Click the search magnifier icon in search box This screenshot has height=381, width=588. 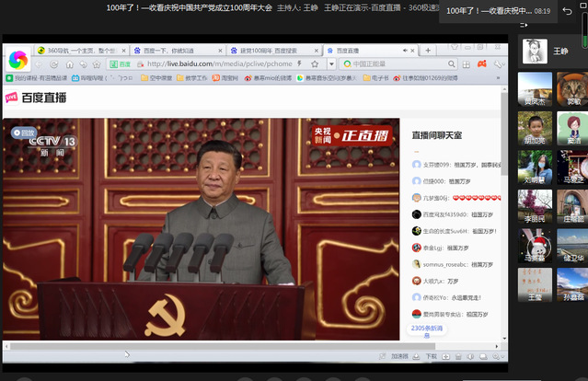click(x=452, y=64)
